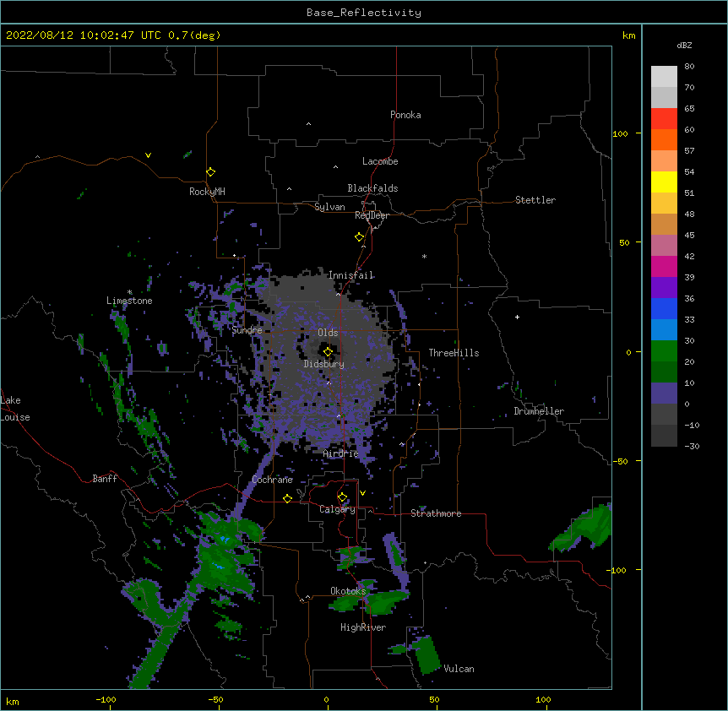Click the Blackfalds label

372,188
